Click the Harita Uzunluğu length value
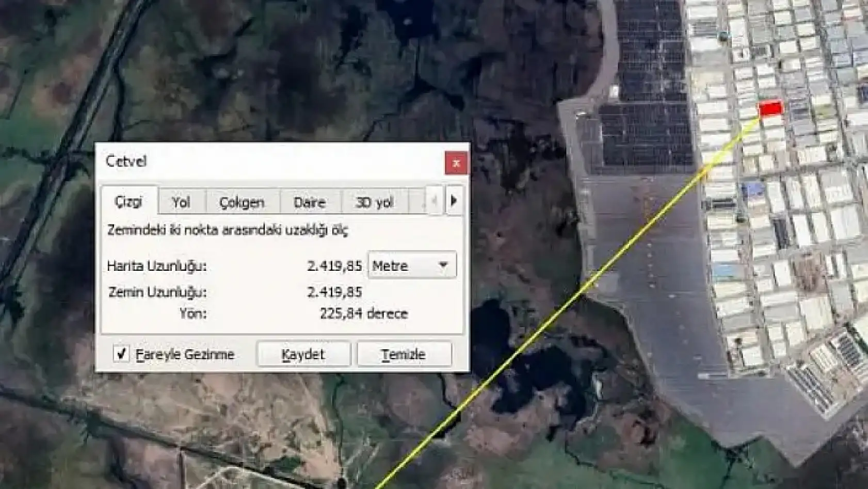This screenshot has width=868, height=489. point(334,266)
